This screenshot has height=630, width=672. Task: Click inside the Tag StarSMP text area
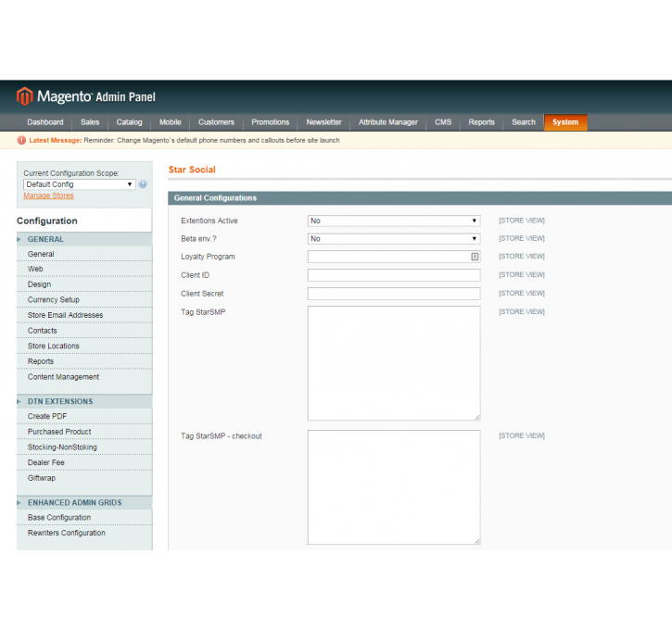[393, 363]
